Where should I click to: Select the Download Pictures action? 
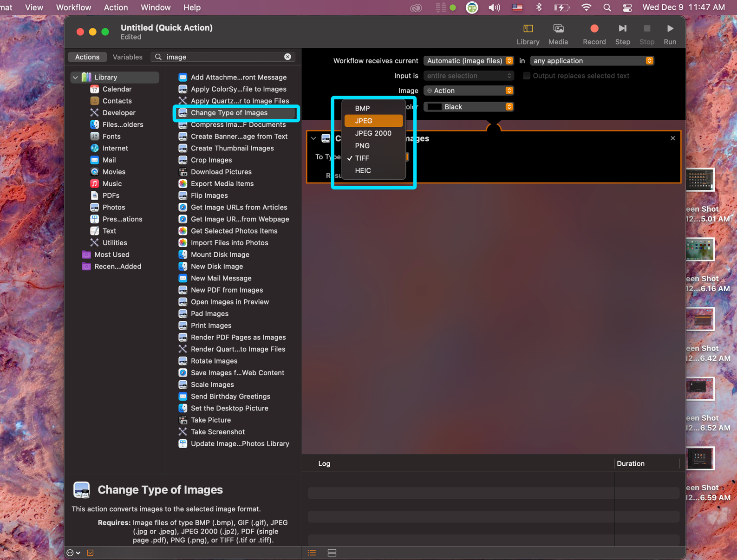pos(221,172)
